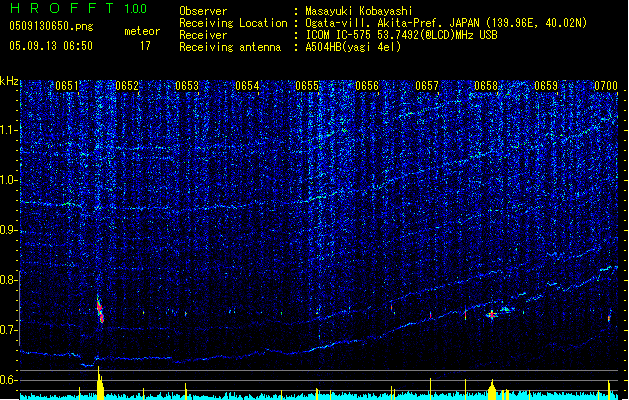This screenshot has height=400, width=629.
Task: Click the 'Receiving antenna' field label
Action: pyautogui.click(x=230, y=47)
